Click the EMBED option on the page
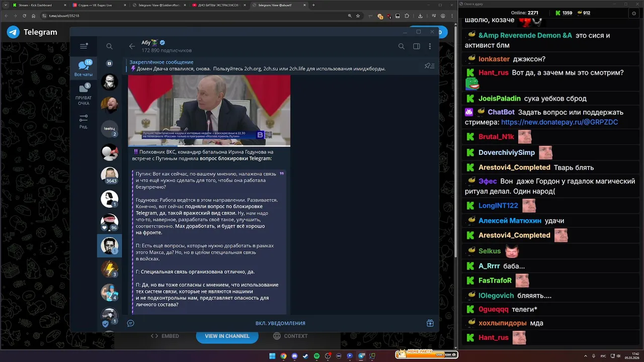Viewport: 644px width, 362px height. click(165, 336)
